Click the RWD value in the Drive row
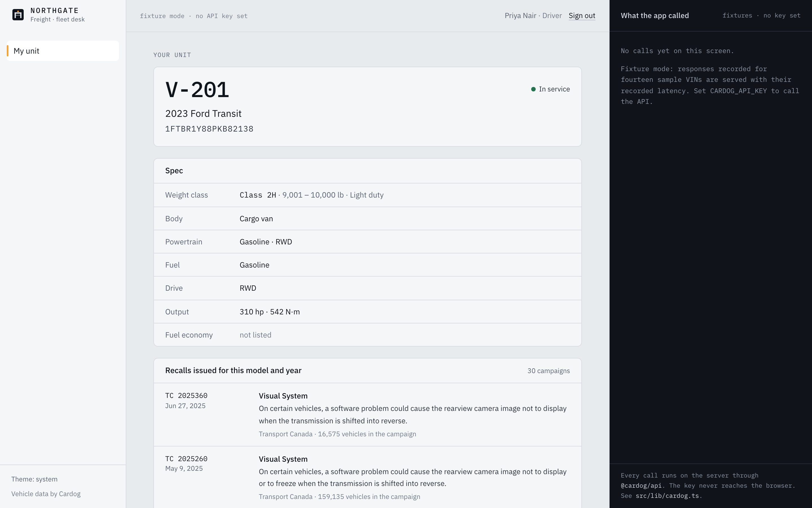The height and width of the screenshot is (508, 812). pos(248,288)
